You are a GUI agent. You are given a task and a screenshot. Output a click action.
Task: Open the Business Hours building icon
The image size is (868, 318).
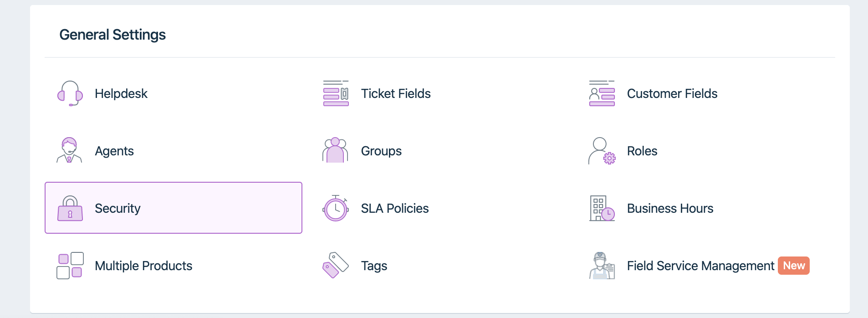click(x=602, y=208)
